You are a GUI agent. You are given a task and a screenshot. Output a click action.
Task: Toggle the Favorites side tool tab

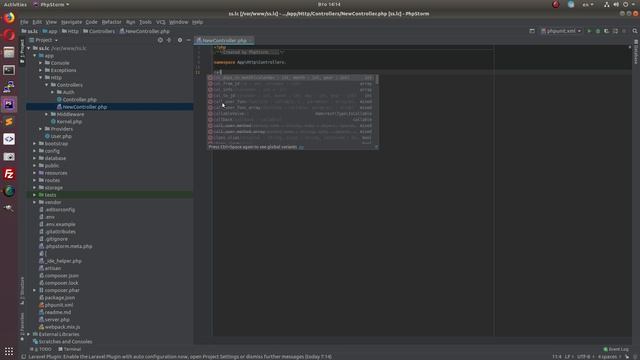point(22,326)
